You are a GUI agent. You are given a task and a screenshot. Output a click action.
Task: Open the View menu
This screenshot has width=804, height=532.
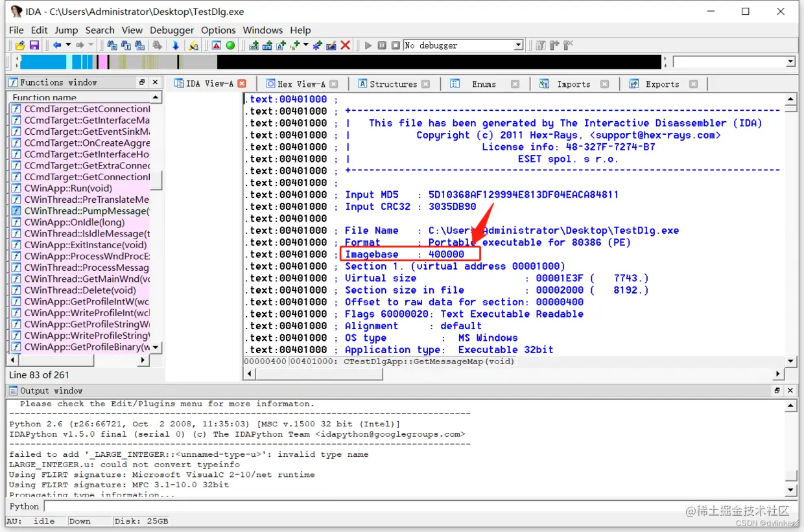[x=132, y=30]
